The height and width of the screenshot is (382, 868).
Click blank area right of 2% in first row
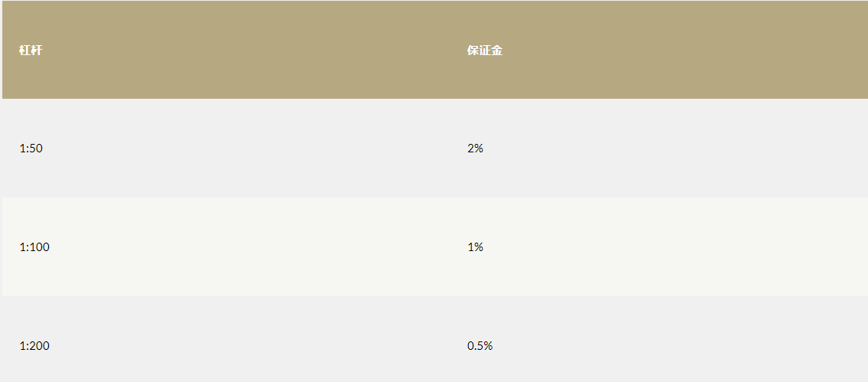click(676, 149)
